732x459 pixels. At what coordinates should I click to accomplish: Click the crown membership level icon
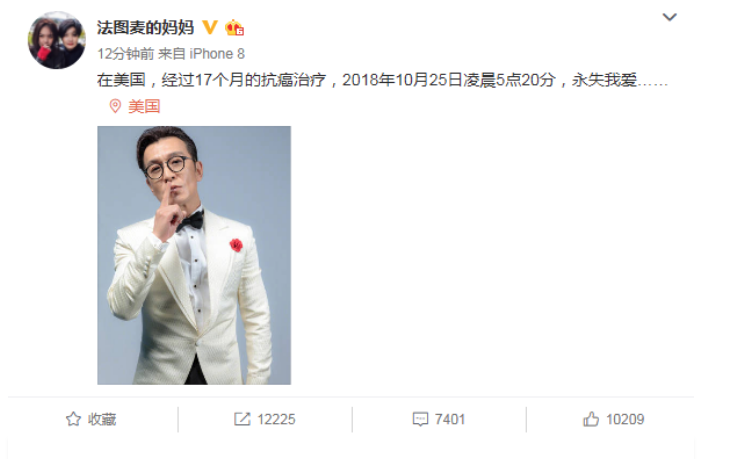click(x=234, y=28)
